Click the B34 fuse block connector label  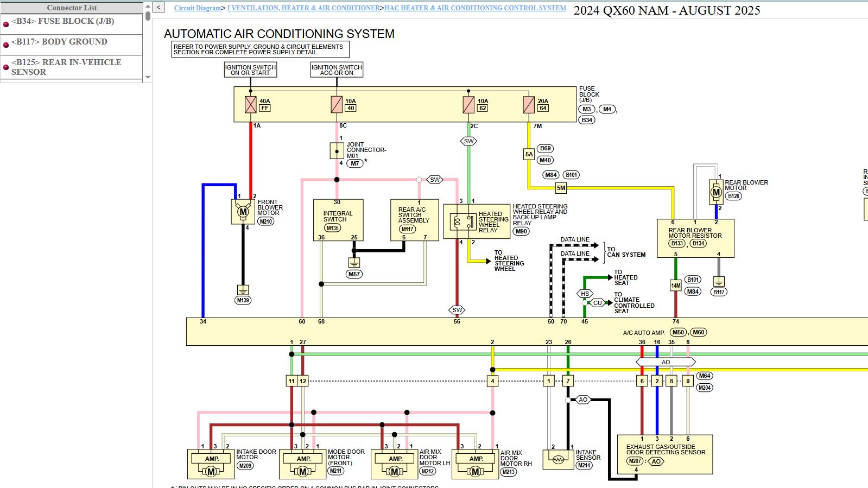[587, 120]
